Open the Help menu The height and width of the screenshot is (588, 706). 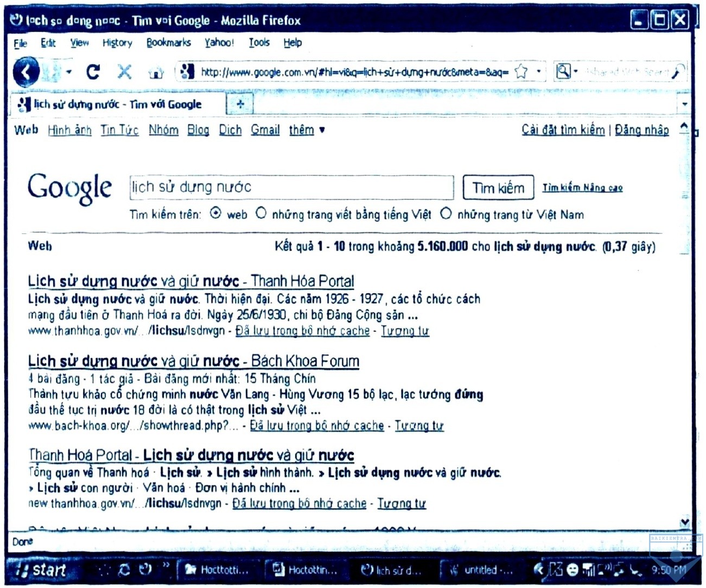(x=293, y=42)
